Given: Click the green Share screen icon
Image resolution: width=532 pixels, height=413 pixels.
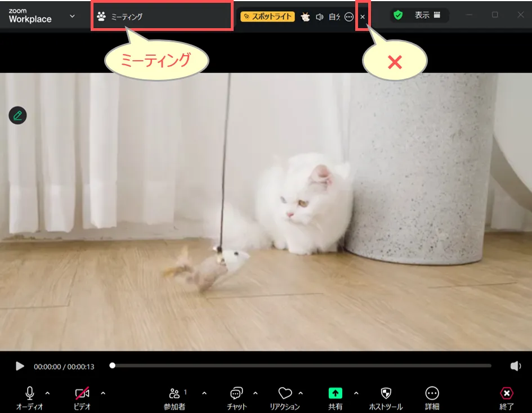Looking at the screenshot, I should [335, 393].
